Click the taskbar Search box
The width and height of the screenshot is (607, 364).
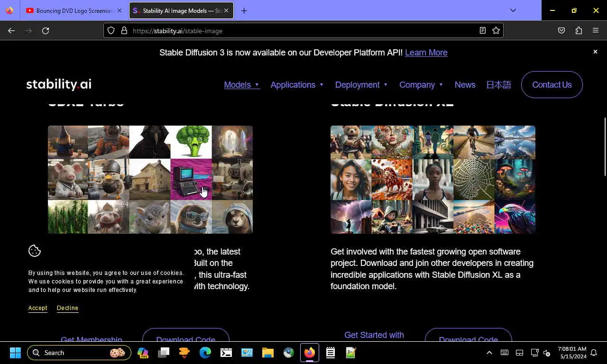79,353
